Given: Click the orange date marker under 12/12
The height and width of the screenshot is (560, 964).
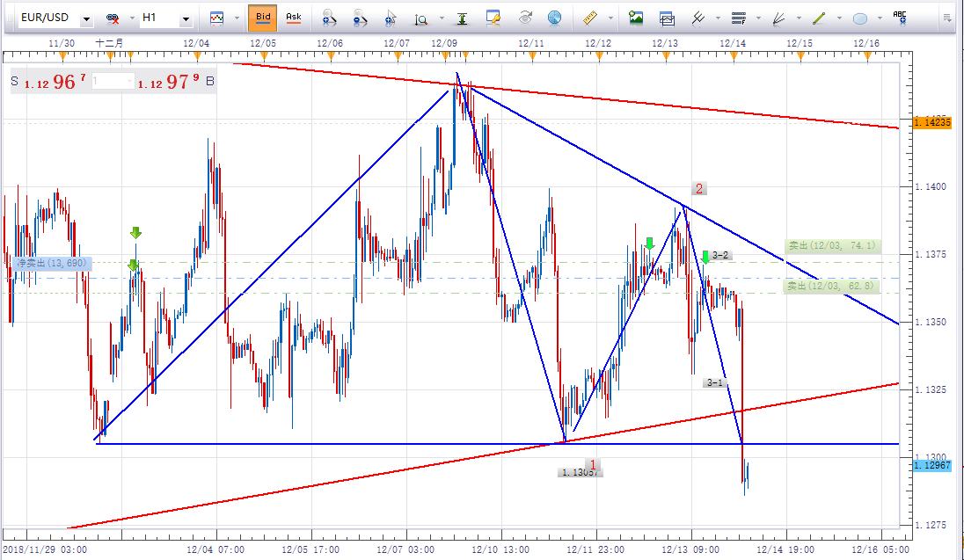Looking at the screenshot, I should (600, 56).
